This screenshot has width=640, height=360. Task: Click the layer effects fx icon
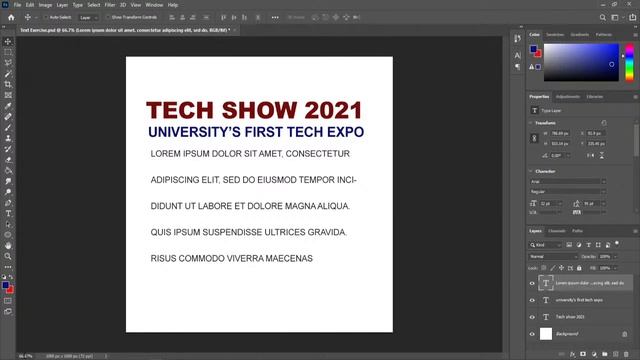(x=572, y=354)
